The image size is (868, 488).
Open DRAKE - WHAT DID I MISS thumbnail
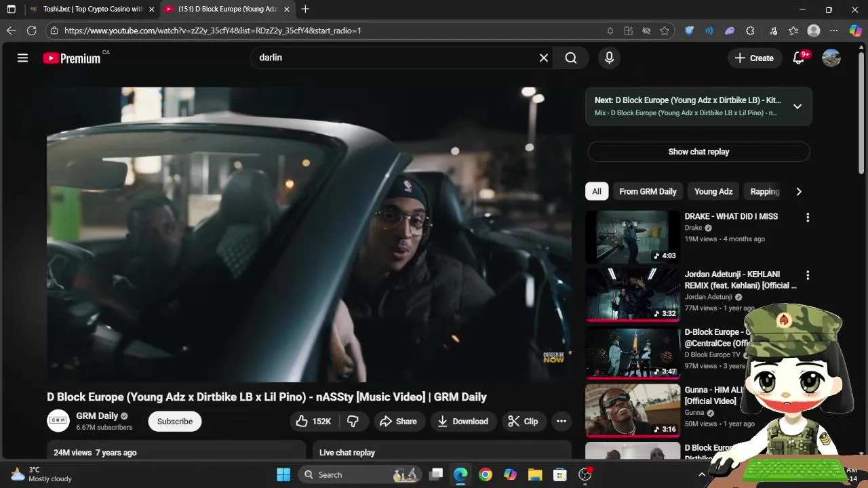tap(633, 237)
